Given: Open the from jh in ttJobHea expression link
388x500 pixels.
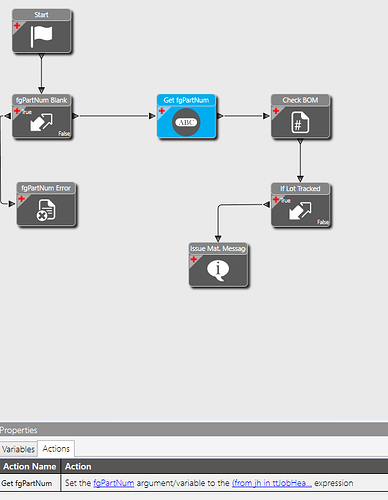Looking at the screenshot, I should (272, 483).
